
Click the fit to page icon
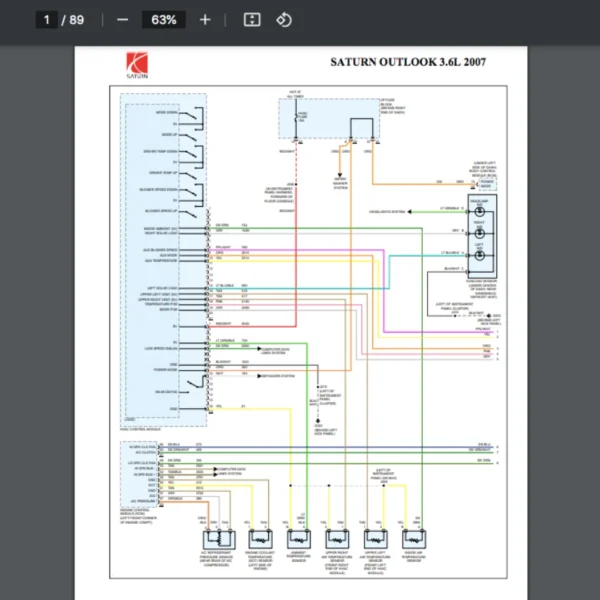pyautogui.click(x=252, y=20)
